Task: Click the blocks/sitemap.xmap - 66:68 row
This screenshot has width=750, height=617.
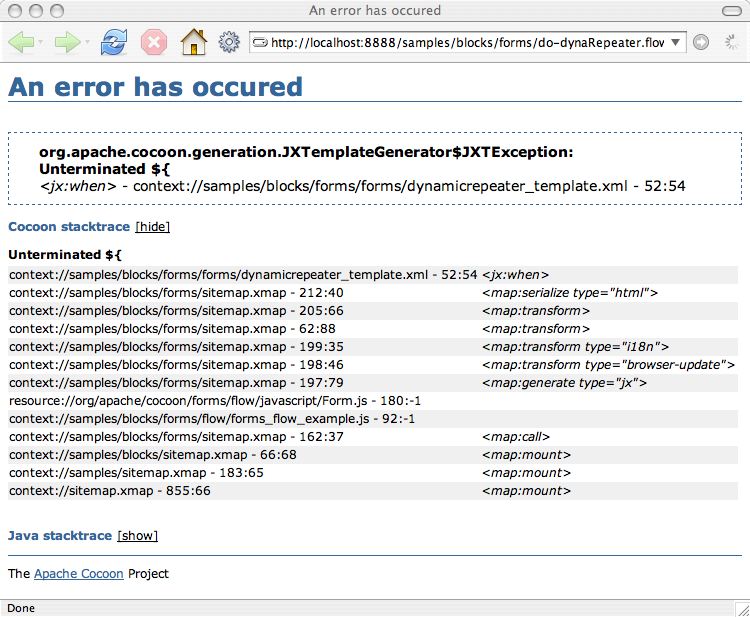Action: [373, 455]
